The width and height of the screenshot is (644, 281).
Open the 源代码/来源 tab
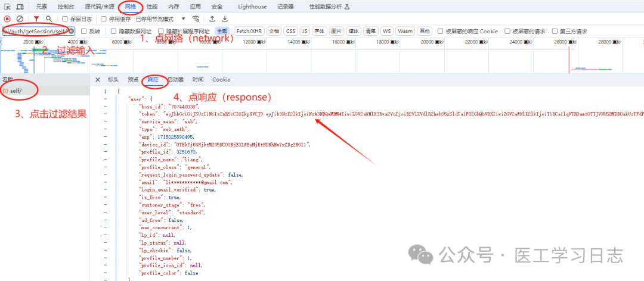(100, 7)
